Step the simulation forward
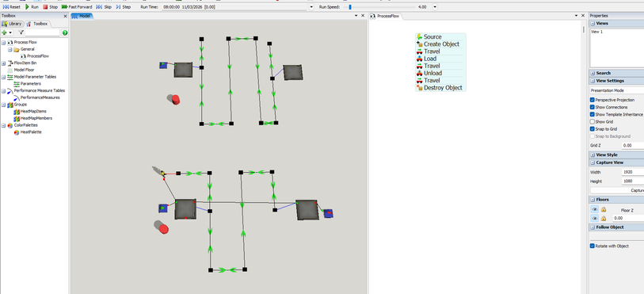The height and width of the screenshot is (294, 644). 124,7
